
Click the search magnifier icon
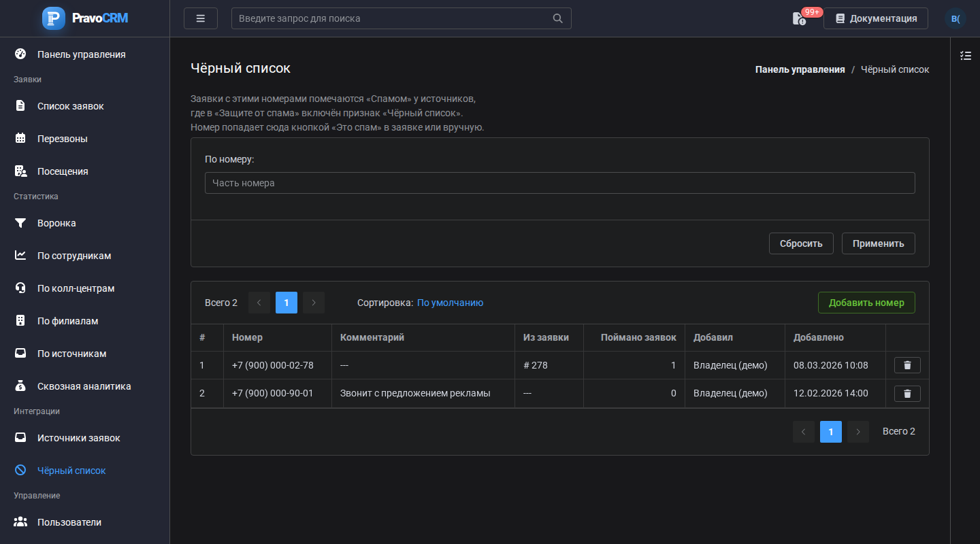[x=558, y=18]
